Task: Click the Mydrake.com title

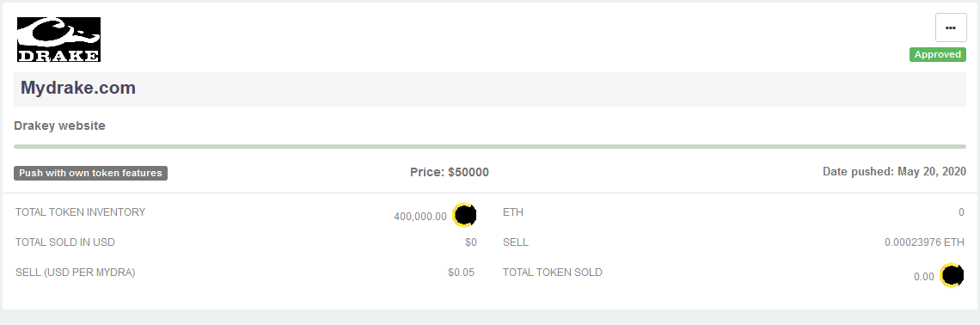Action: click(78, 88)
